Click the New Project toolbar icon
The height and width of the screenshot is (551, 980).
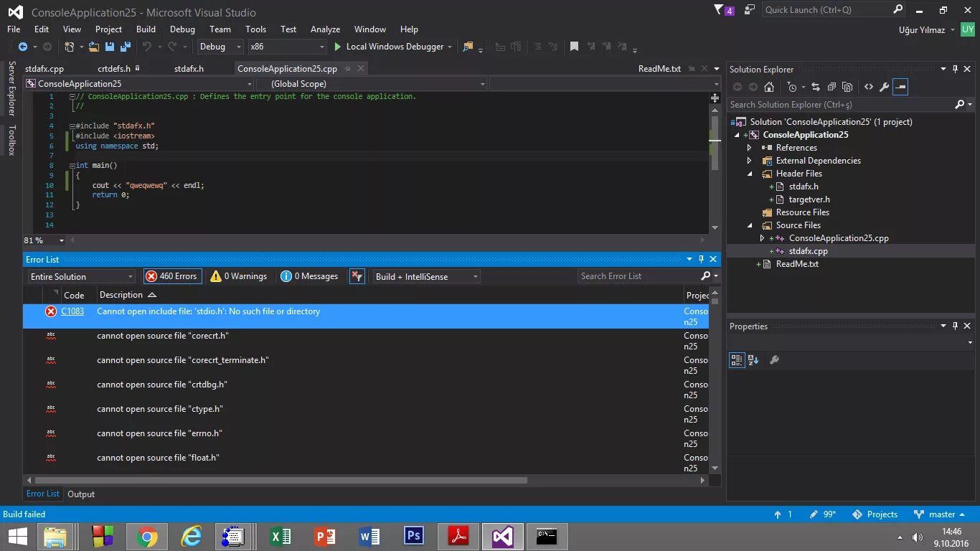click(x=70, y=47)
